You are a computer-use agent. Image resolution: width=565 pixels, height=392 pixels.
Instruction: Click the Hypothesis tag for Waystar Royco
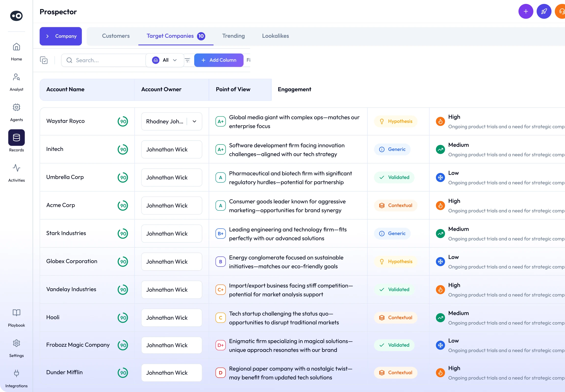[396, 121]
